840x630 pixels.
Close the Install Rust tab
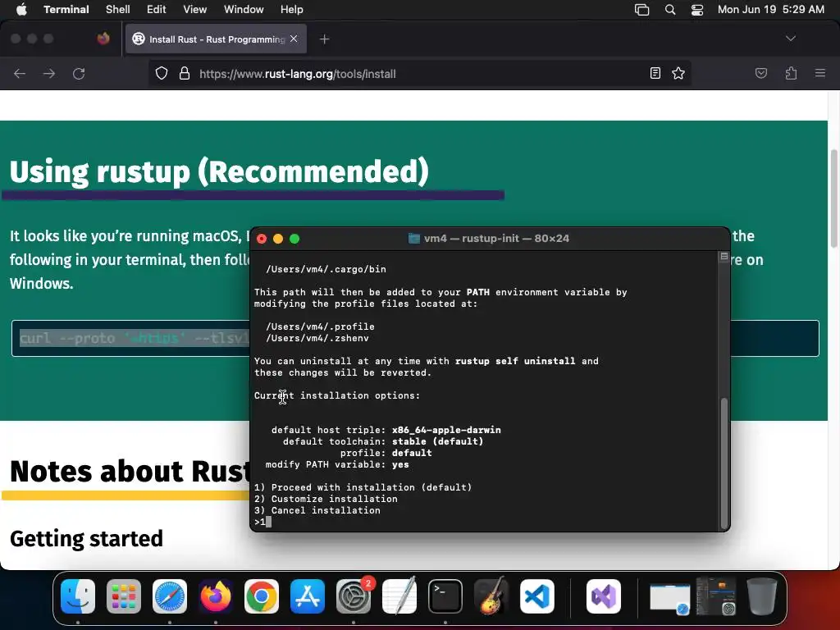click(294, 39)
